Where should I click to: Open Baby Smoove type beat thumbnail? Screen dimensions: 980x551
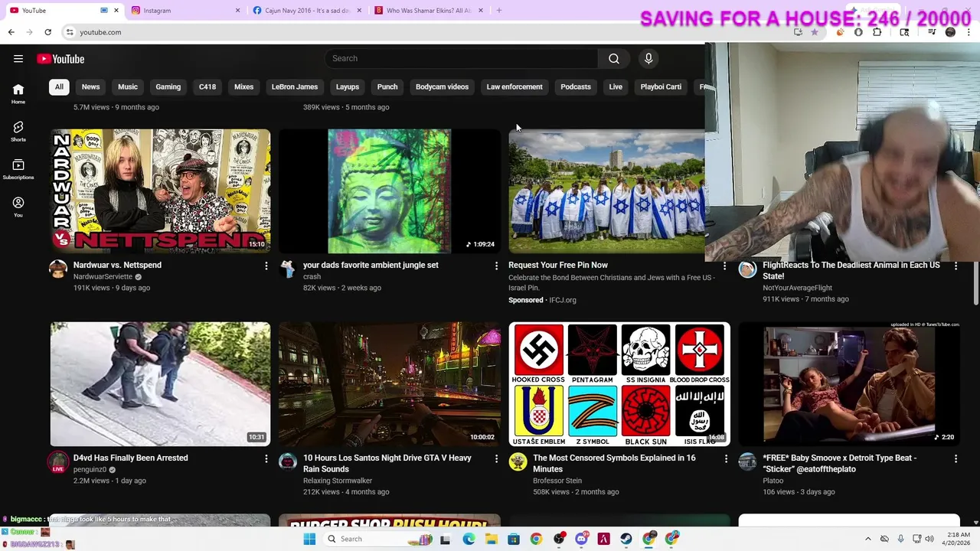pos(848,383)
